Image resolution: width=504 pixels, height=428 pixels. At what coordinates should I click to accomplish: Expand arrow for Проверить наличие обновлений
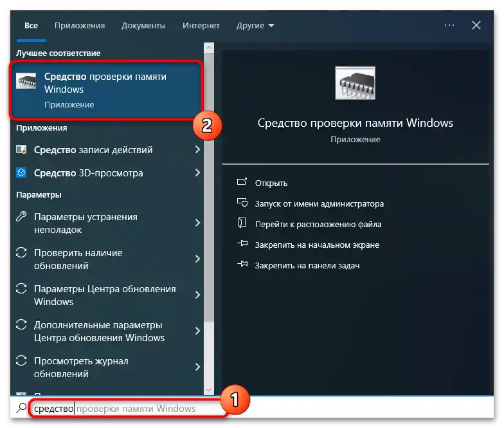coord(197,259)
